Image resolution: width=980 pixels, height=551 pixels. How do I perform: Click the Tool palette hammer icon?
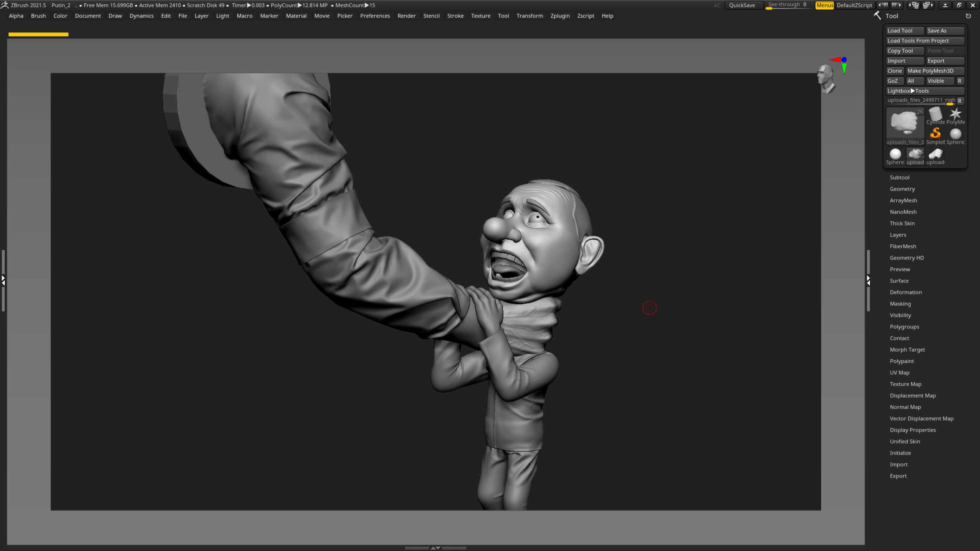877,16
